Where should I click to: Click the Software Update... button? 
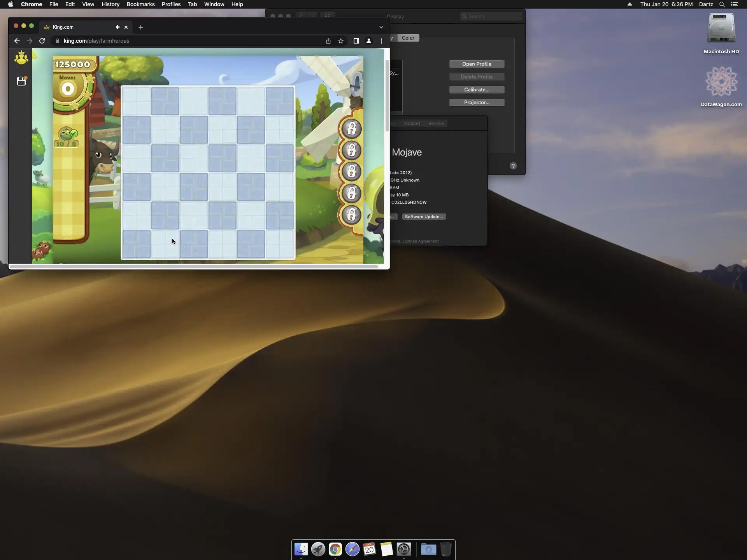pos(424,217)
